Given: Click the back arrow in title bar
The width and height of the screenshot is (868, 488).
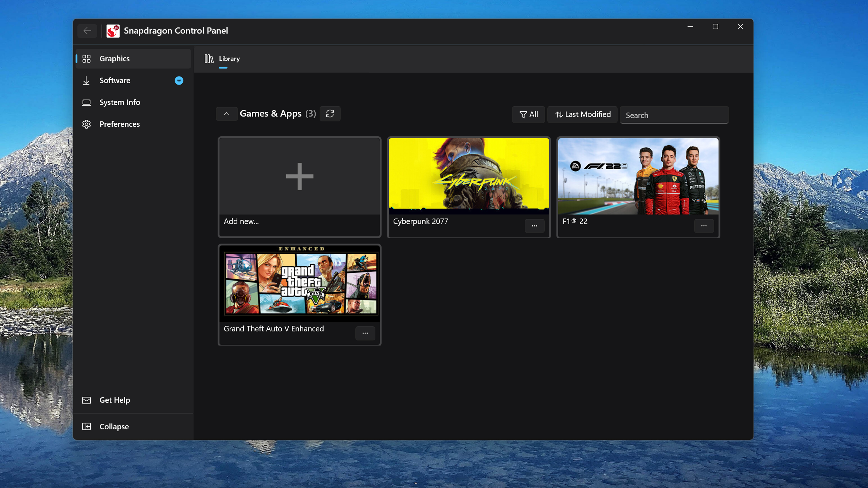Looking at the screenshot, I should click(x=87, y=31).
